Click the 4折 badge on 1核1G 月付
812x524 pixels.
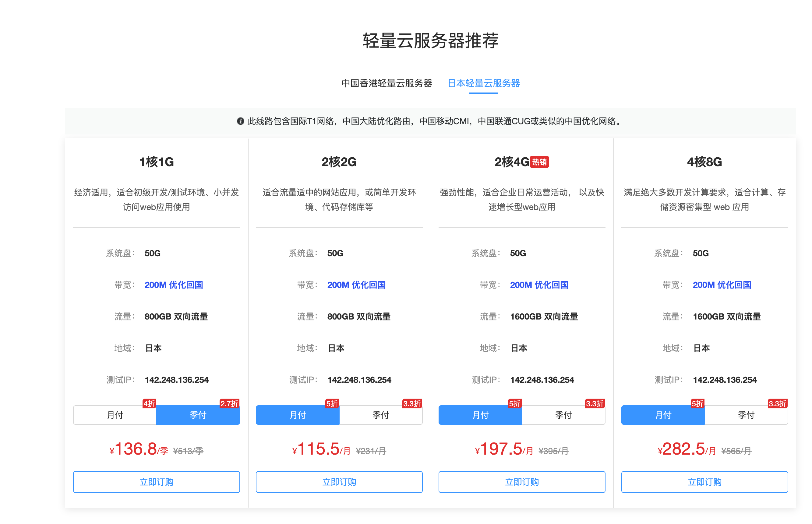coord(149,403)
